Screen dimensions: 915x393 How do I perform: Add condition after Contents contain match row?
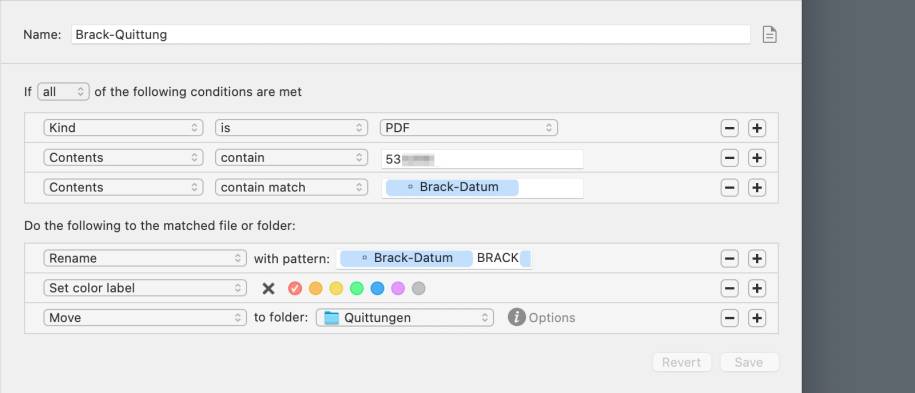click(757, 187)
